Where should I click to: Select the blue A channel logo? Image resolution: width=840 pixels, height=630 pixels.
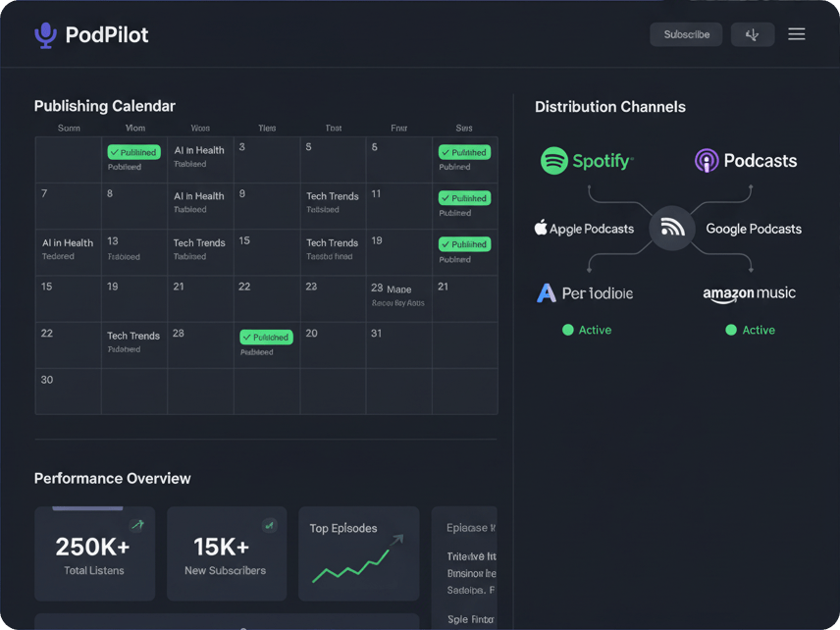click(547, 293)
